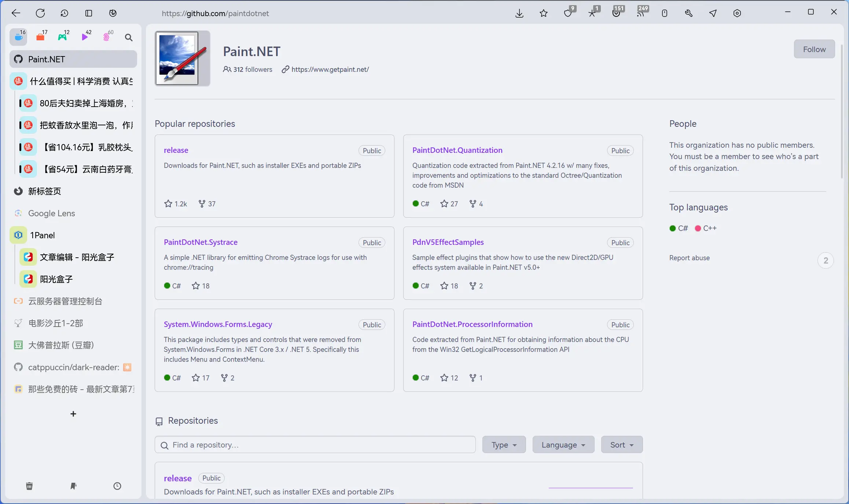Open the 【省104.16元】乳胶枕头 tab
The image size is (849, 504).
coord(78,147)
